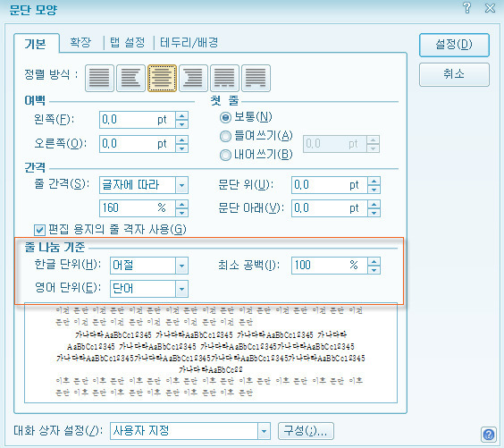Decrease 문단 아래(V) value with down arrow
Screen dimensions: 504x448
(374, 213)
